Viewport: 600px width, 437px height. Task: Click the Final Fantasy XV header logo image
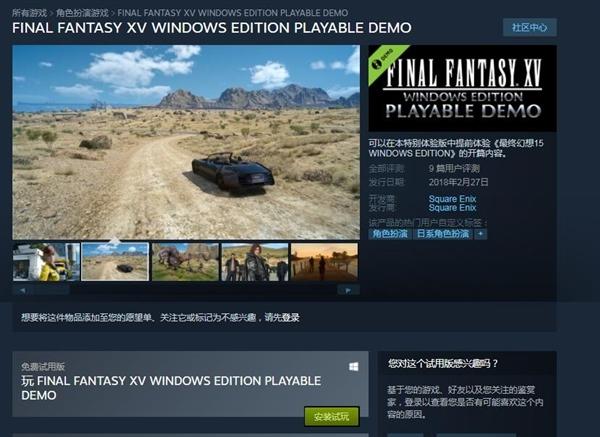(463, 88)
